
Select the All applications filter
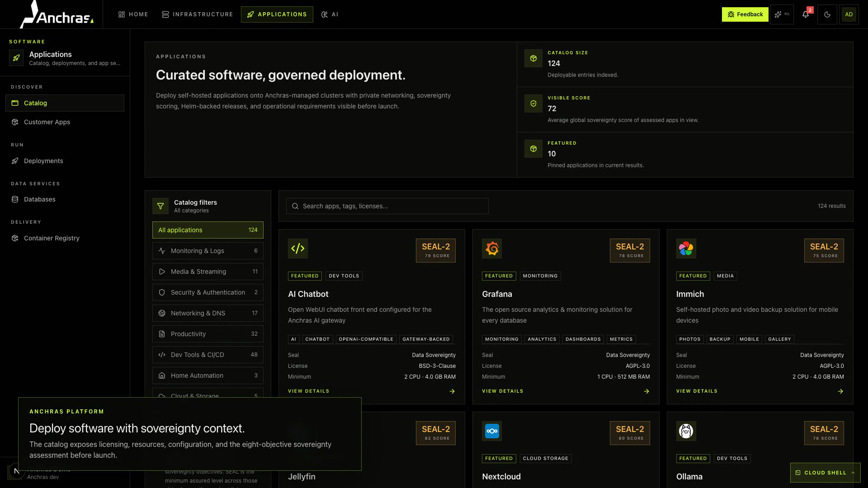point(208,230)
